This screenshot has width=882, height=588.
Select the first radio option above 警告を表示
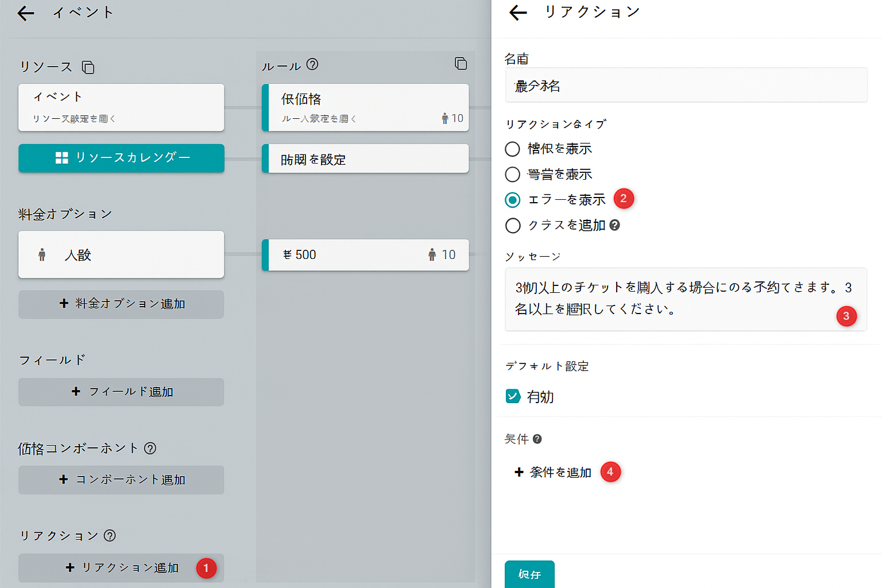(512, 149)
